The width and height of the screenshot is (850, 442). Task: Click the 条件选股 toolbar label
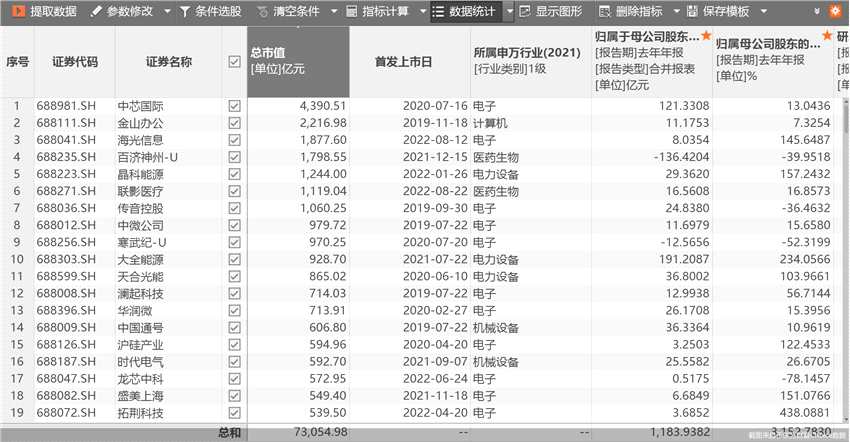click(x=218, y=11)
